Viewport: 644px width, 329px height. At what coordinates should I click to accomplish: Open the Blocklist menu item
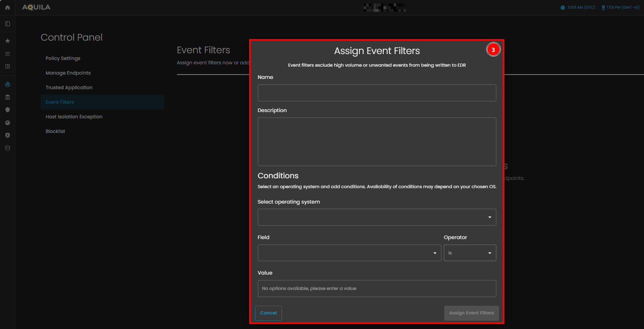pos(55,131)
